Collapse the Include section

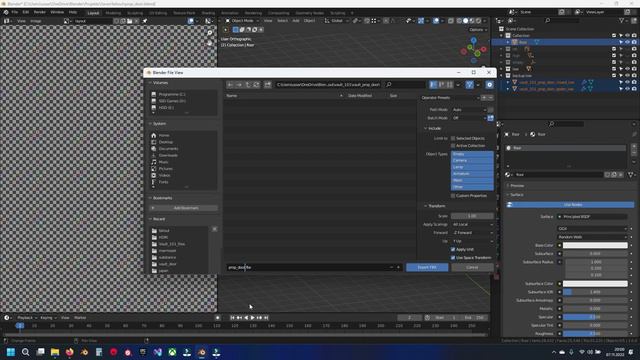point(433,128)
